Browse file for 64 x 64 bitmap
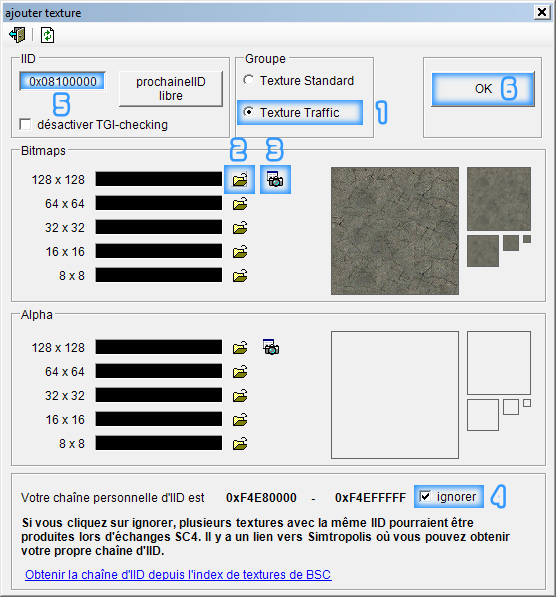Image resolution: width=556 pixels, height=597 pixels. [240, 204]
